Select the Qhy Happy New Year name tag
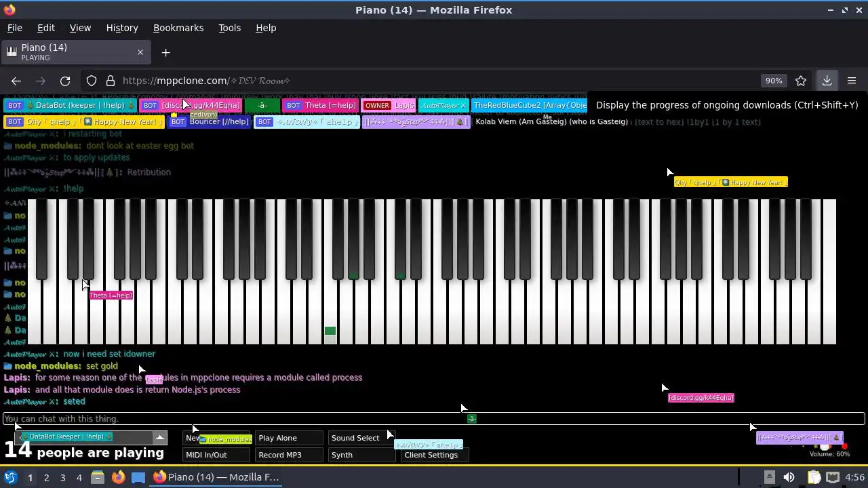The image size is (868, 488). (x=84, y=122)
